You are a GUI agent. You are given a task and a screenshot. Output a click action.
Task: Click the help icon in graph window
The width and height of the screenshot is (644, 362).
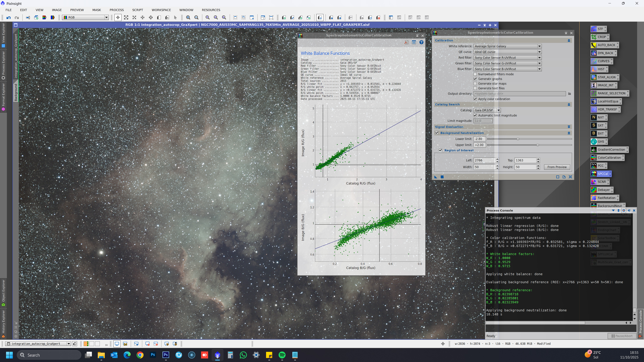coord(421,42)
